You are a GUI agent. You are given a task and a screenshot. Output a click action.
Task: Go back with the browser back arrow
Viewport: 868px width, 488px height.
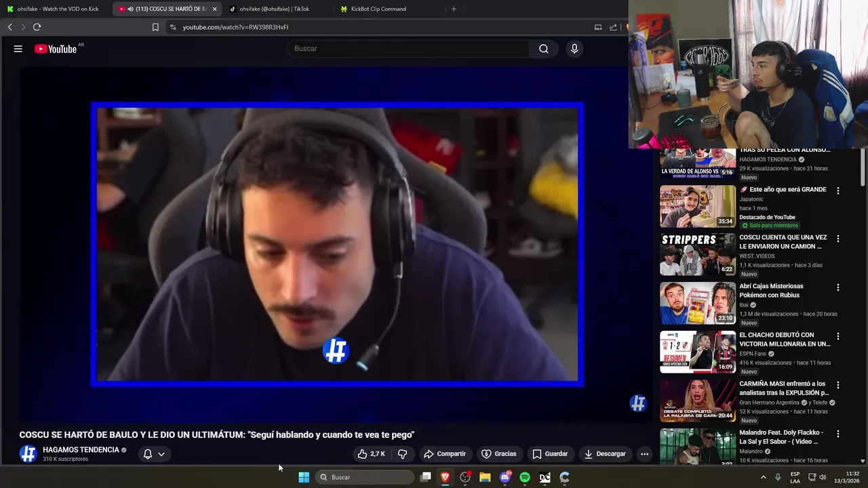pyautogui.click(x=9, y=27)
